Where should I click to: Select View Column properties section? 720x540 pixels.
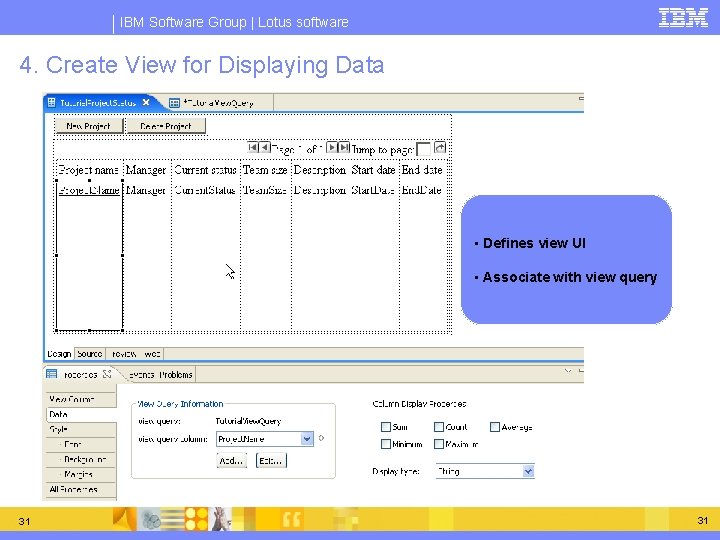click(x=81, y=399)
